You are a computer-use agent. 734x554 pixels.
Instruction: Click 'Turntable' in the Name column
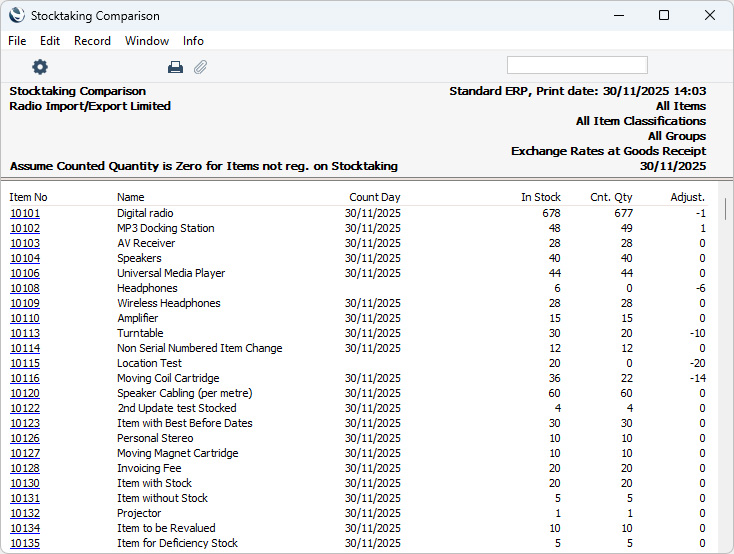tap(140, 333)
